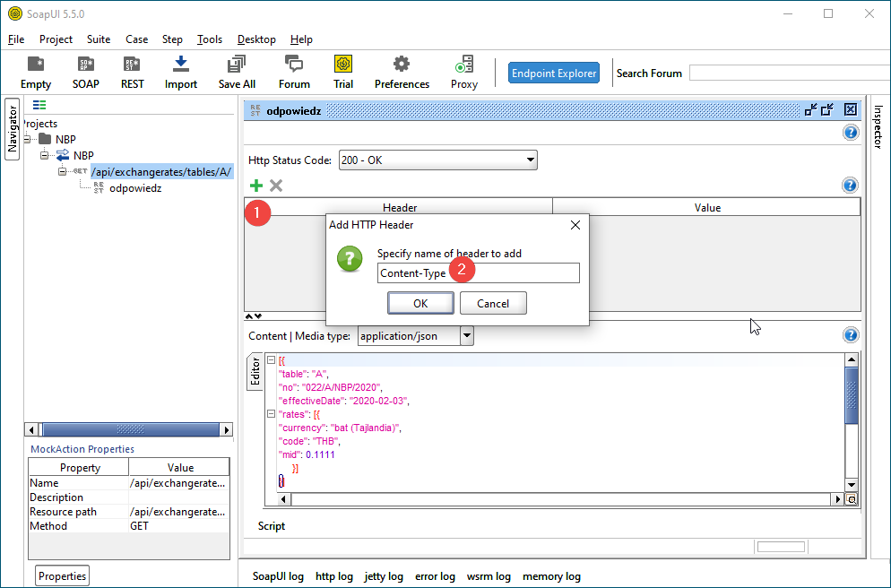
Task: Toggle navigator tree view icon
Action: point(39,105)
